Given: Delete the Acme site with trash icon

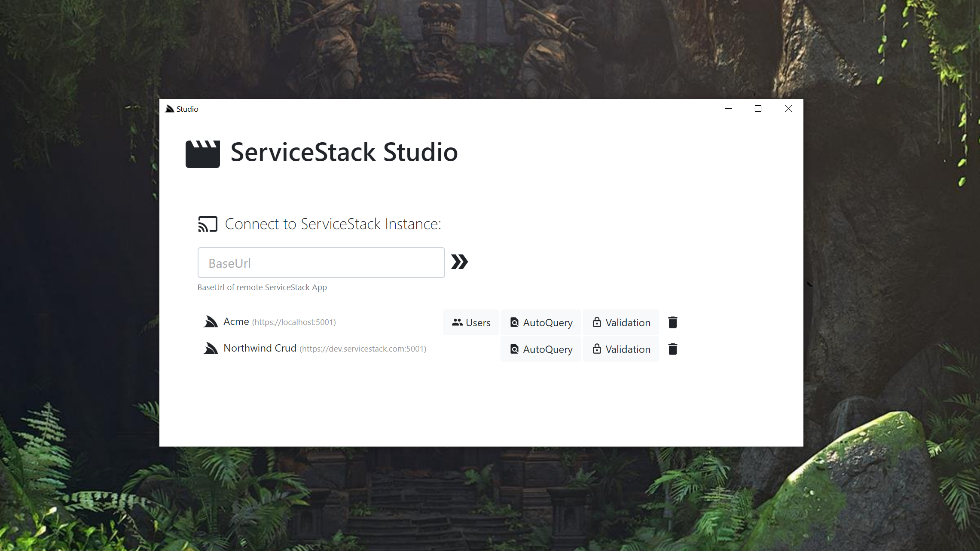Looking at the screenshot, I should tap(672, 322).
